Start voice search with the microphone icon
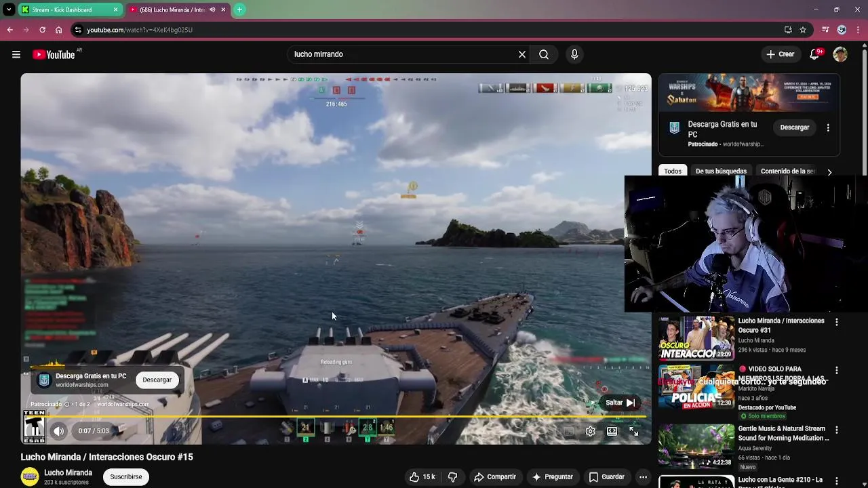Viewport: 868px width, 488px height. click(x=574, y=54)
